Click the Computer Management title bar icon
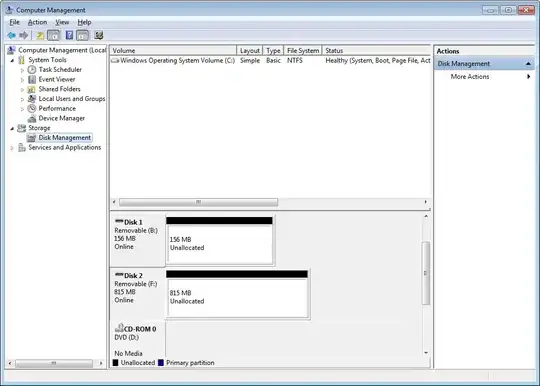 pos(10,10)
